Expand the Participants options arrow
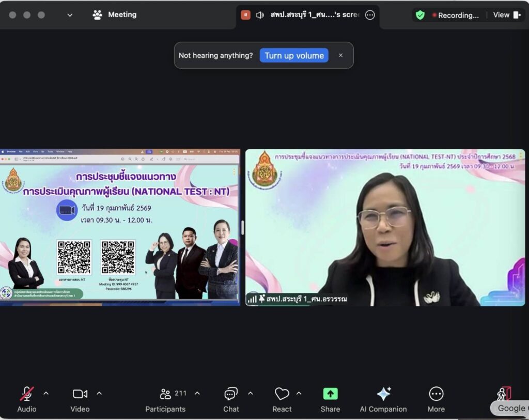The height and width of the screenshot is (420, 529). [197, 394]
